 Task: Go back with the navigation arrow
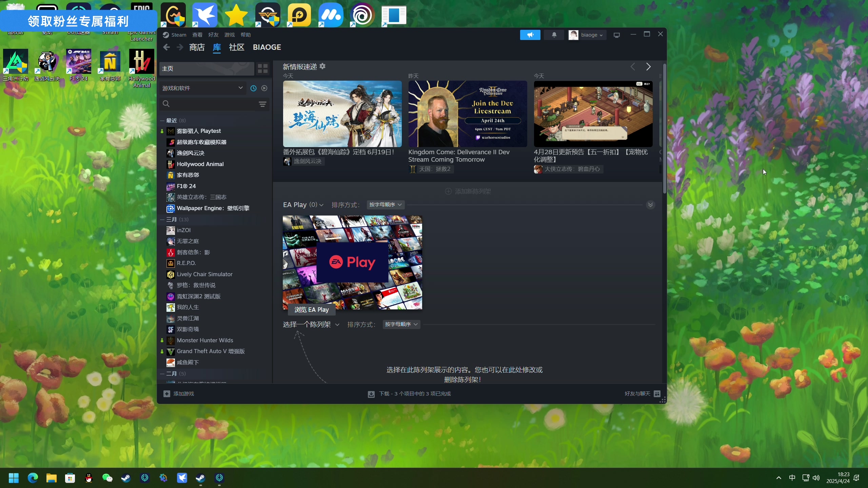pos(166,47)
